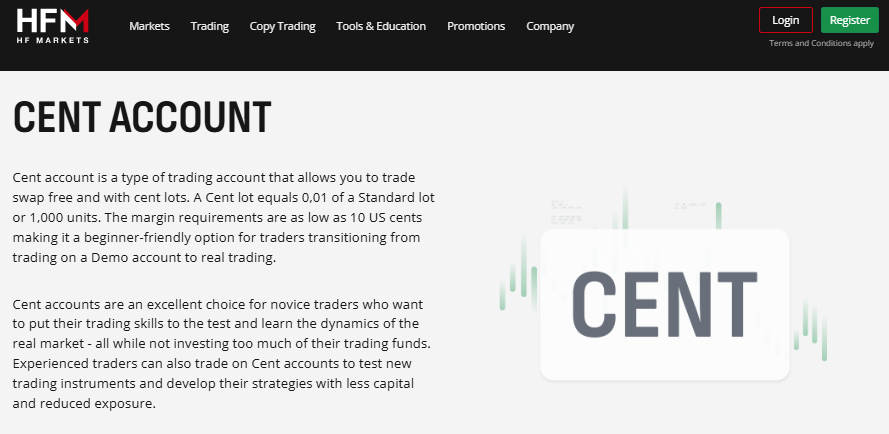Screen dimensions: 889x434
Task: Select Promotions in the top navigation
Action: point(476,26)
